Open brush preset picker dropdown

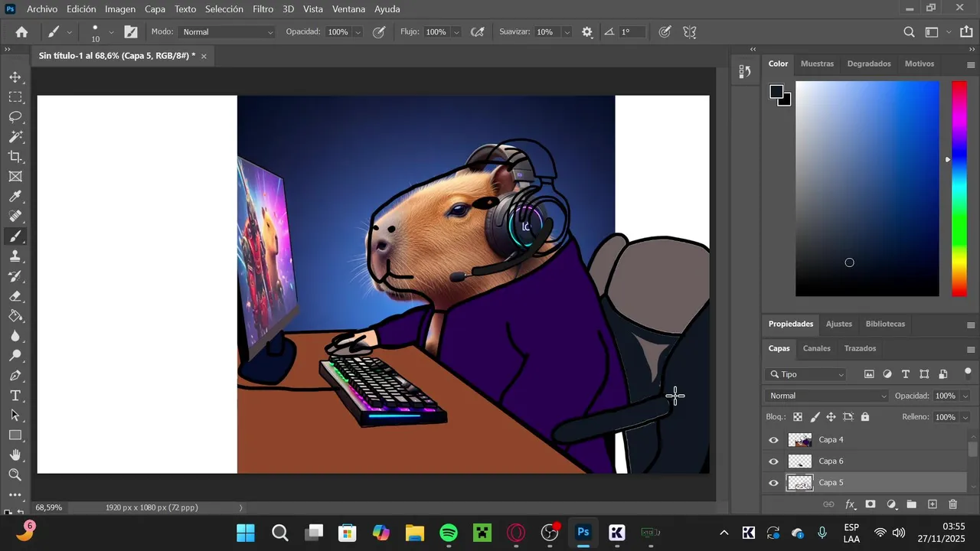point(111,32)
